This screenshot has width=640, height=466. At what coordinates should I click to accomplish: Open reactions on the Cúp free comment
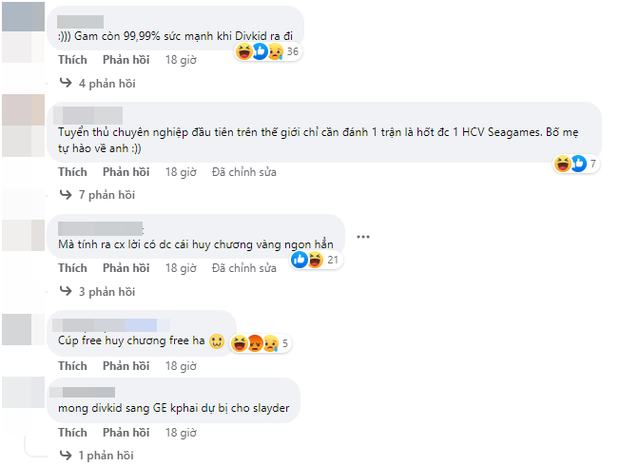coord(260,344)
